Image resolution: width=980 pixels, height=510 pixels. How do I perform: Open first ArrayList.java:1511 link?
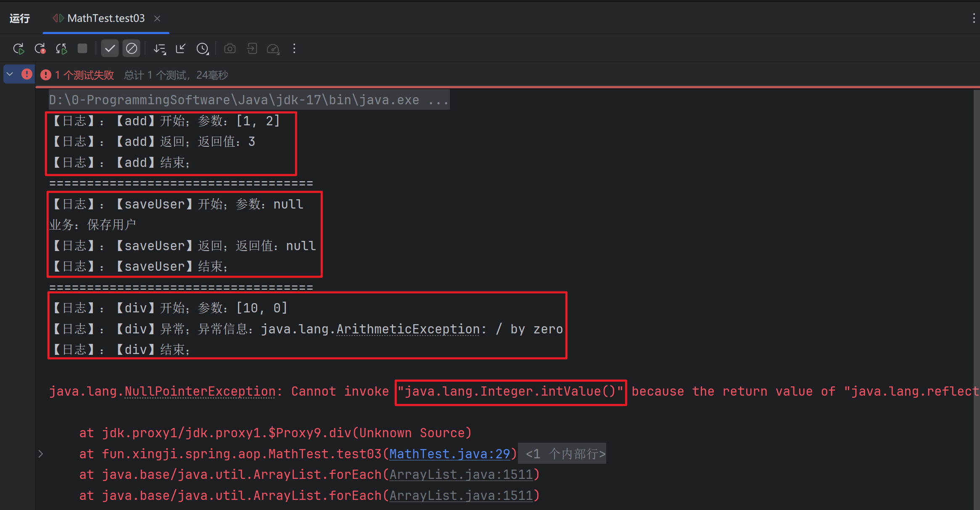pyautogui.click(x=461, y=475)
